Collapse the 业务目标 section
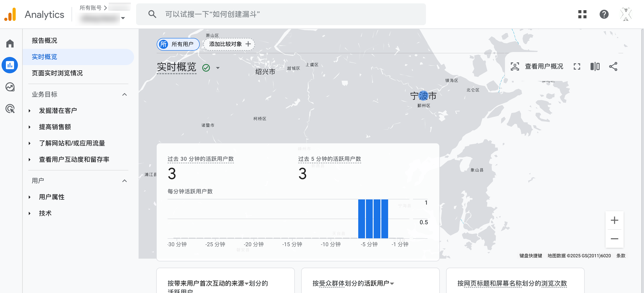This screenshot has height=293, width=644. click(x=125, y=94)
